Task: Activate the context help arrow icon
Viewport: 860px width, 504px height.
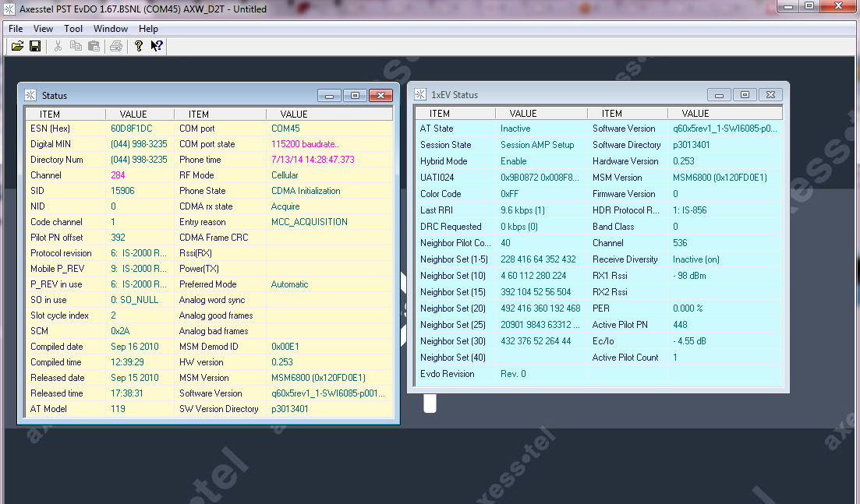Action: [x=157, y=46]
